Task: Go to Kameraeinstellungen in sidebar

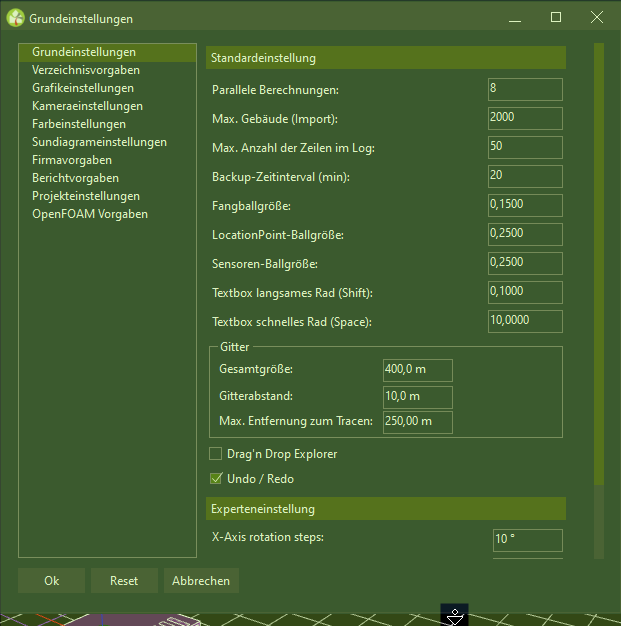Action: pyautogui.click(x=107, y=106)
